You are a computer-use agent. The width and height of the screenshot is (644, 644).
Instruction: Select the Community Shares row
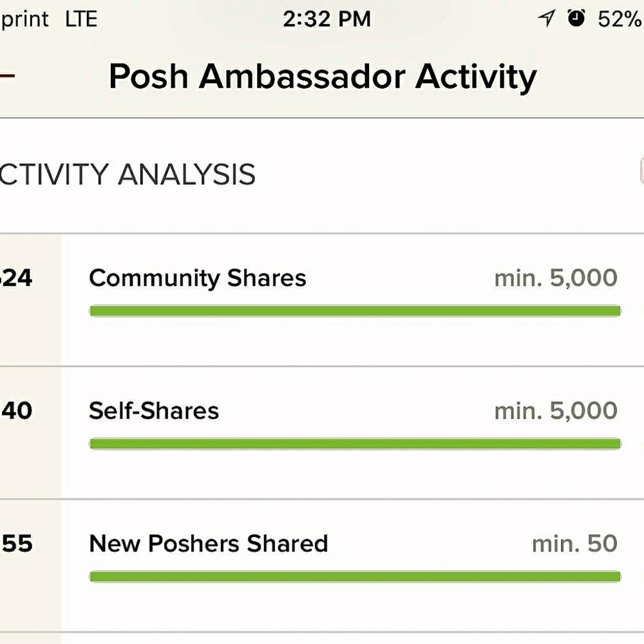tap(198, 278)
